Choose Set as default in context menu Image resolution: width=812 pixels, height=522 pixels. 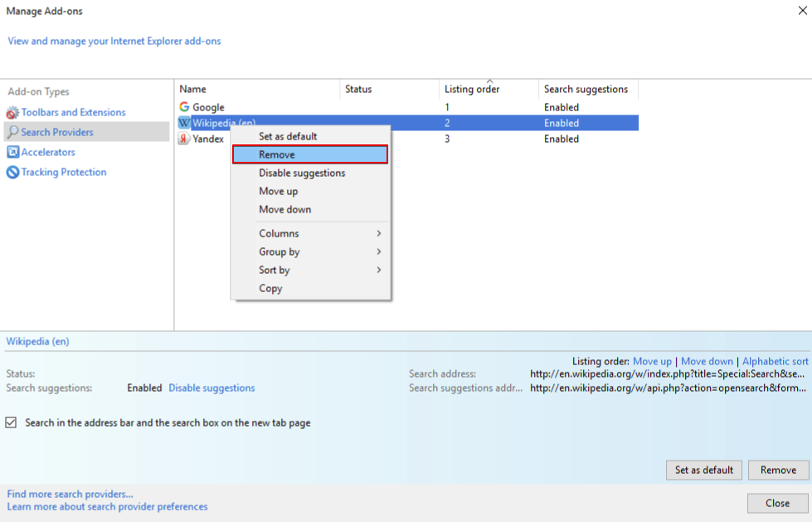[x=311, y=136]
